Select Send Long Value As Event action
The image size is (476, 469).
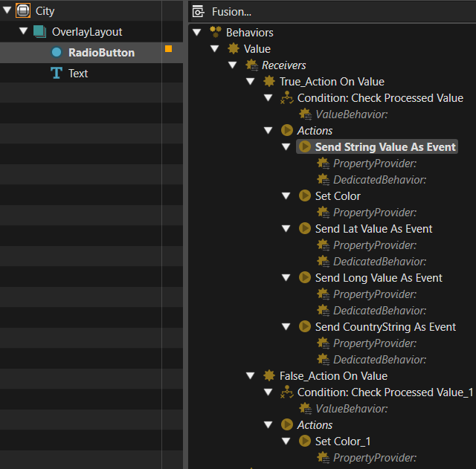(x=379, y=277)
